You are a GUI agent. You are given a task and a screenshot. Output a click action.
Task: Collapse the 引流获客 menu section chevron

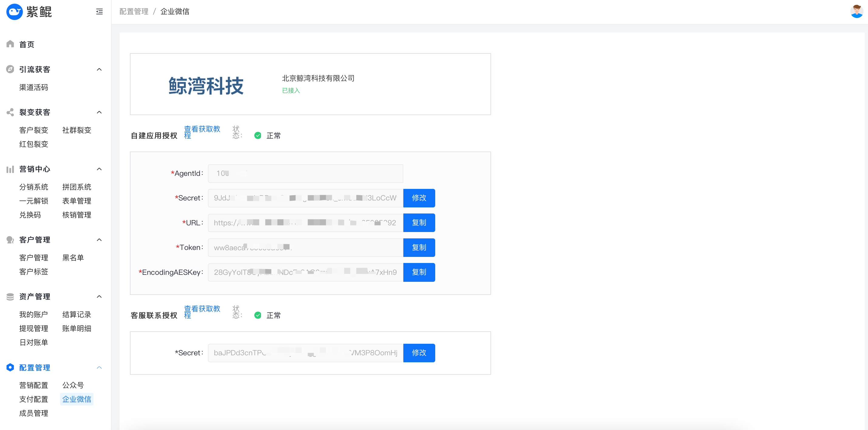[x=99, y=70]
